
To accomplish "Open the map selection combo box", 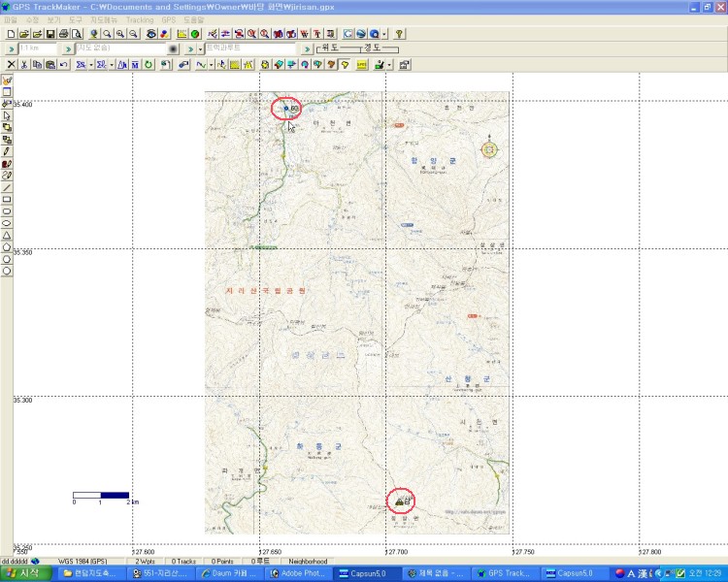I will (120, 48).
